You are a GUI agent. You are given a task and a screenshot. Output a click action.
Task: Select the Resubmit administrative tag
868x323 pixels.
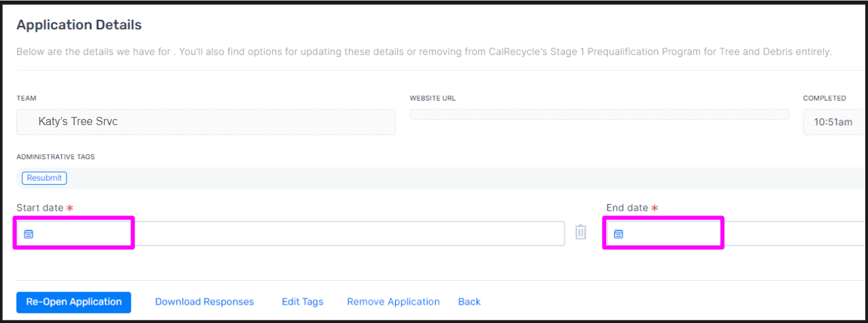point(44,178)
